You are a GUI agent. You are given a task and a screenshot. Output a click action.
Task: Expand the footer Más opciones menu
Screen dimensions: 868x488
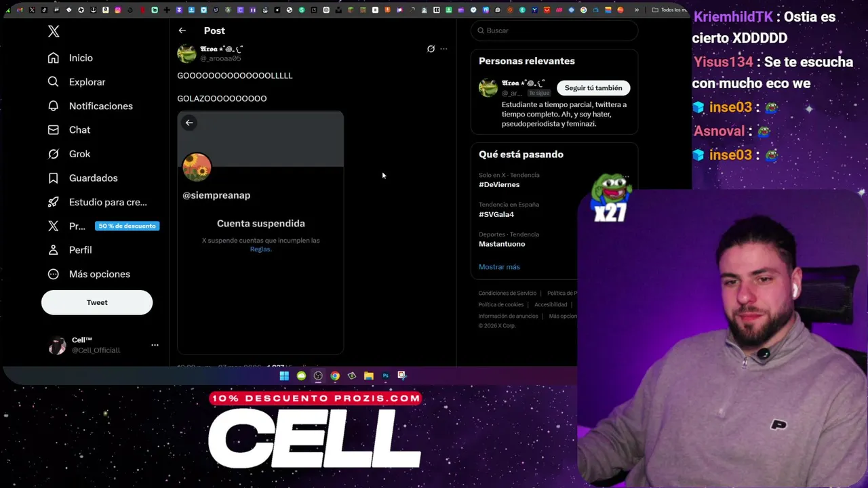[x=563, y=317]
